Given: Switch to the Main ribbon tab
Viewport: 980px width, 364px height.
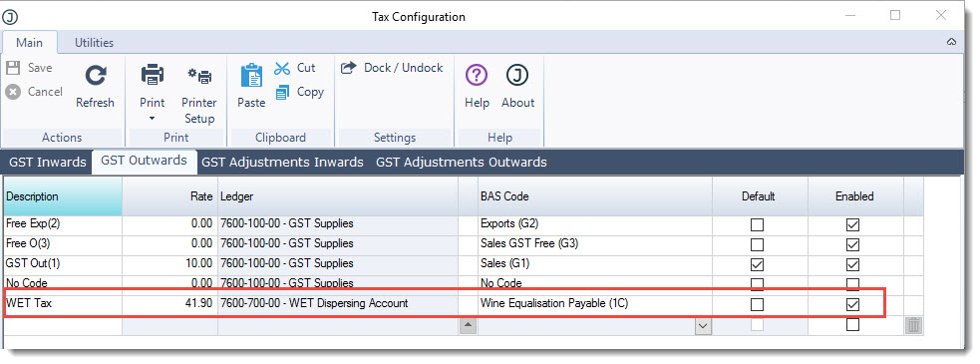Looking at the screenshot, I should click(x=29, y=43).
